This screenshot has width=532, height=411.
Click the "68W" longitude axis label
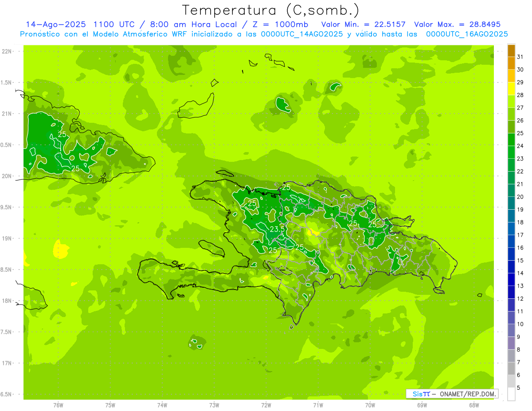coord(474,405)
